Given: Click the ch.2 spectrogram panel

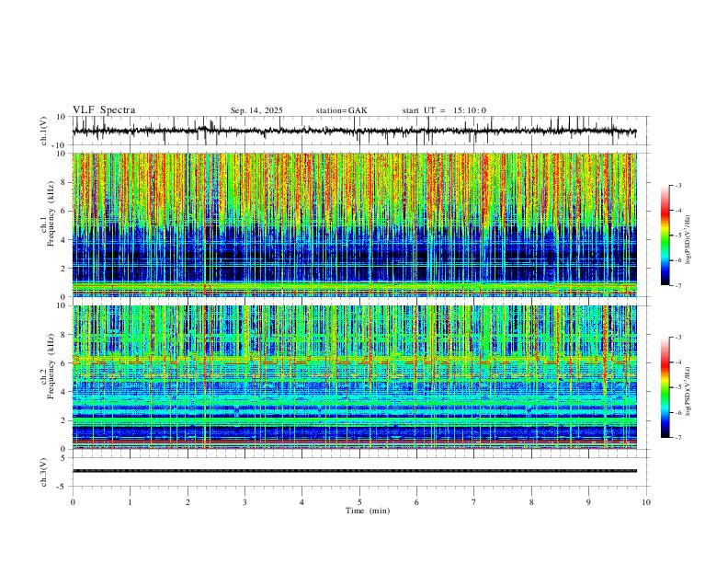Looking at the screenshot, I should 354,377.
